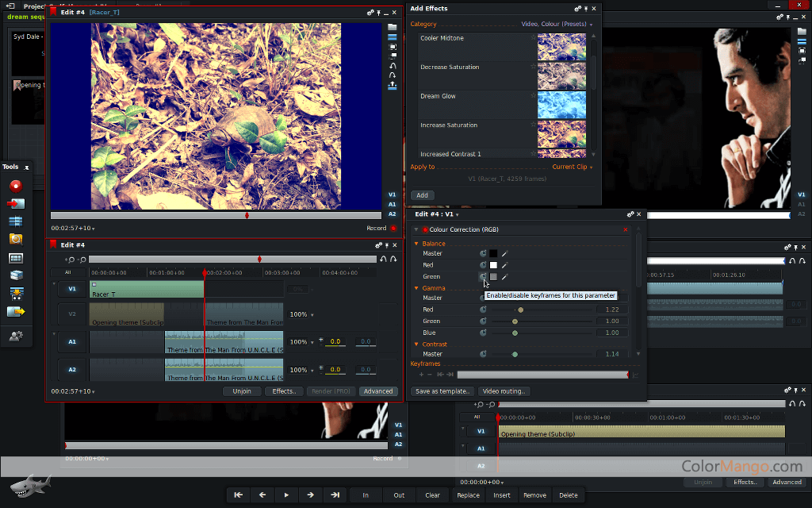This screenshot has width=812, height=508.
Task: Pick Balance Master colour with eyedropper
Action: 504,253
